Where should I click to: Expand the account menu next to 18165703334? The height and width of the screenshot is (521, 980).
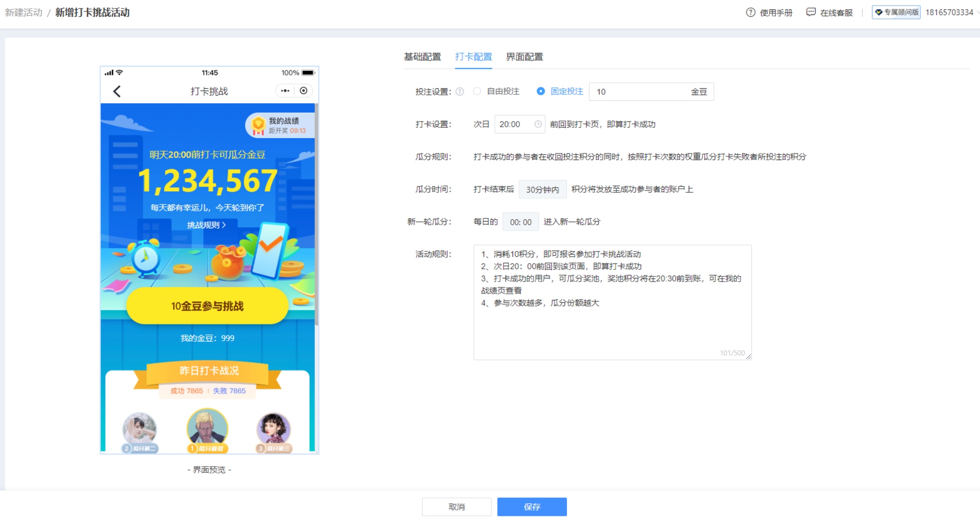(x=977, y=13)
